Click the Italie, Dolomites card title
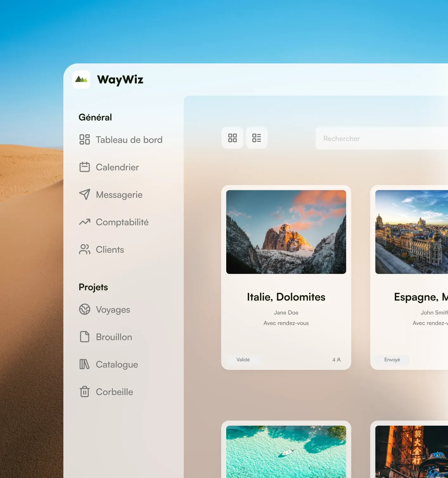Screen dimensions: 448x478 286,297
